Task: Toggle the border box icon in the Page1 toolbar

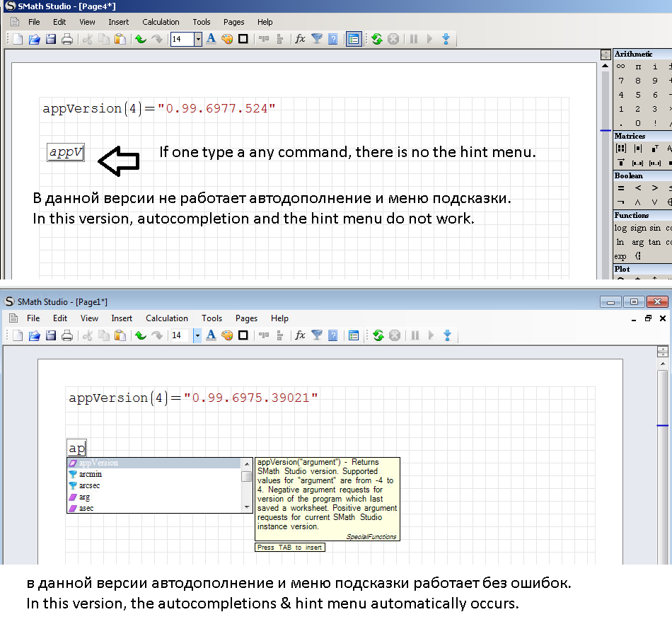Action: click(x=243, y=335)
